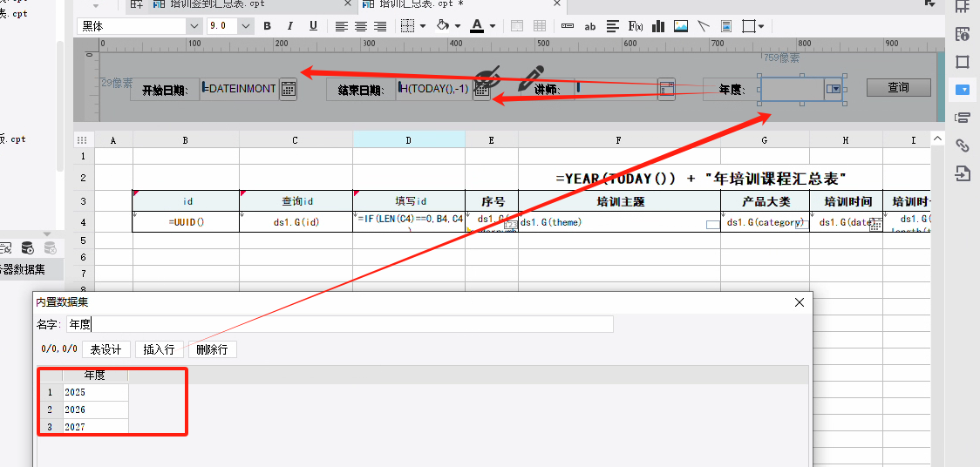This screenshot has height=467, width=980.
Task: Click the select-all corner of the grid
Action: pyautogui.click(x=81, y=140)
